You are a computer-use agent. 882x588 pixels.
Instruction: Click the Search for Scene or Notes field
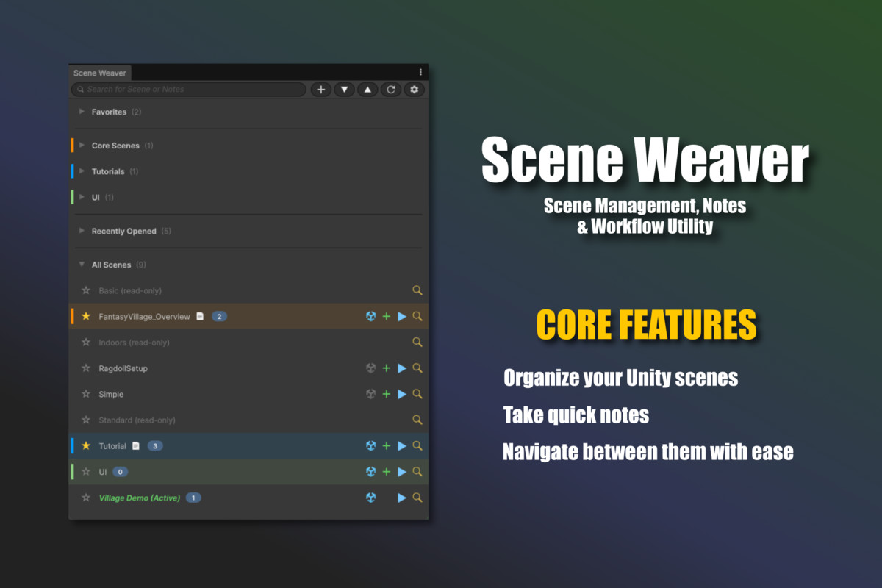pyautogui.click(x=189, y=90)
